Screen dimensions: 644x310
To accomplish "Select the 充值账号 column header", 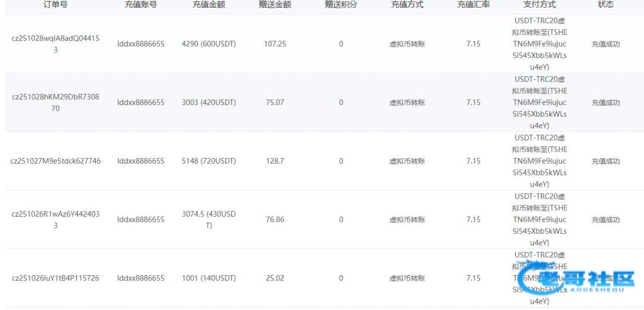I will [x=141, y=5].
